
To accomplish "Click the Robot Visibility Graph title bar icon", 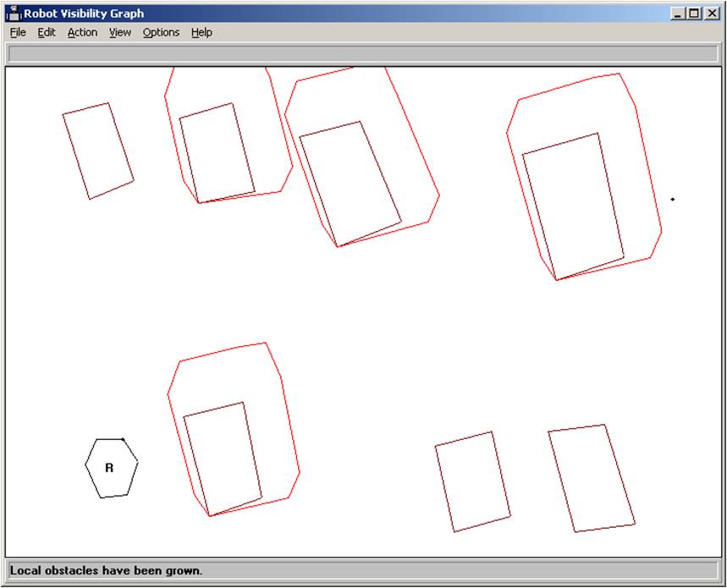I will click(x=14, y=14).
